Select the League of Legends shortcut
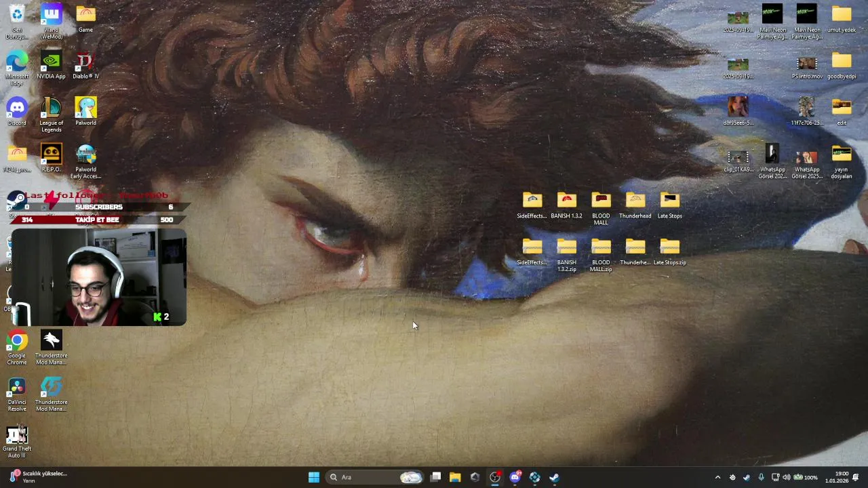This screenshot has height=488, width=868. 52,115
